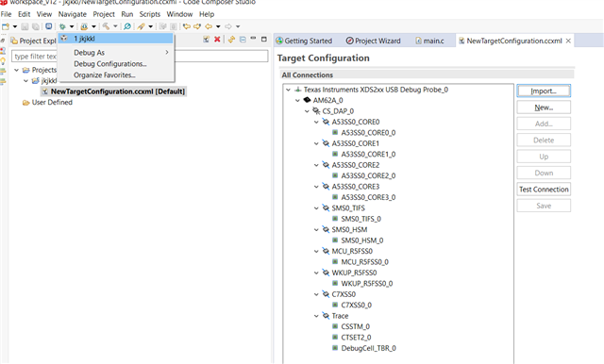The image size is (604, 364).
Task: Open the Back history dropdown arrow
Action: (x=218, y=26)
